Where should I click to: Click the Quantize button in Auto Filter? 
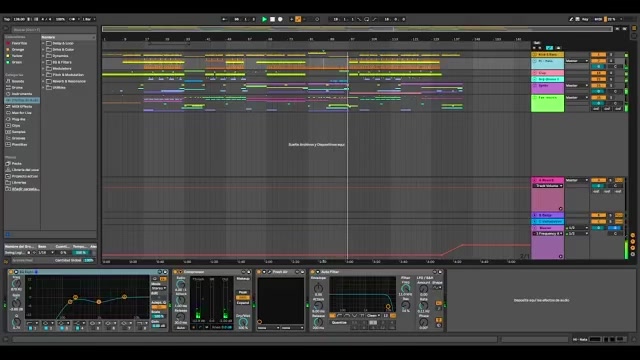339,322
